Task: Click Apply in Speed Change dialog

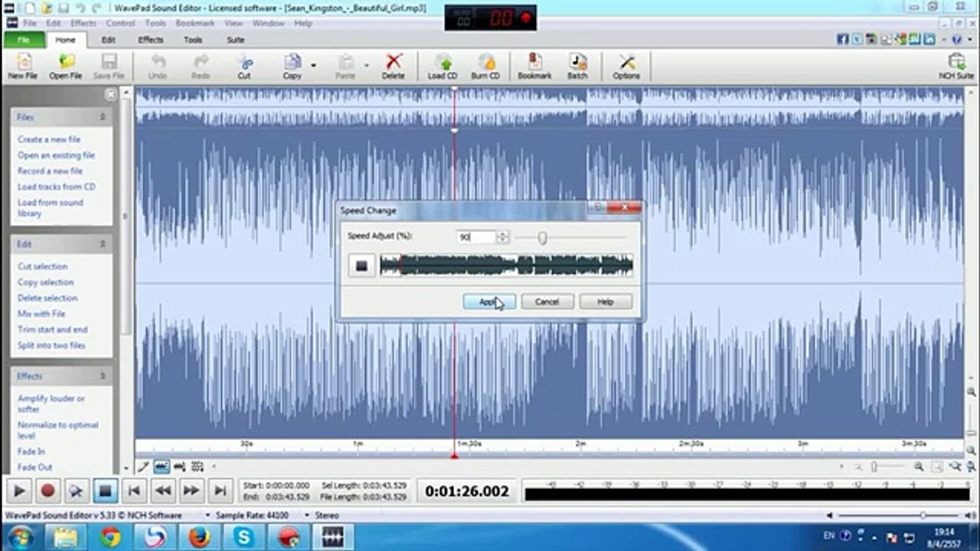Action: [x=489, y=302]
